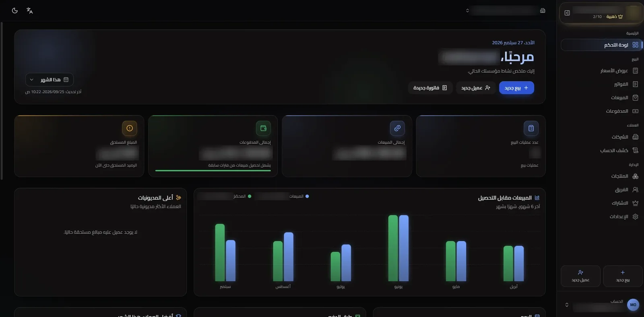Click the الشركات companies icon in sidebar
This screenshot has width=644, height=317.
(636, 137)
